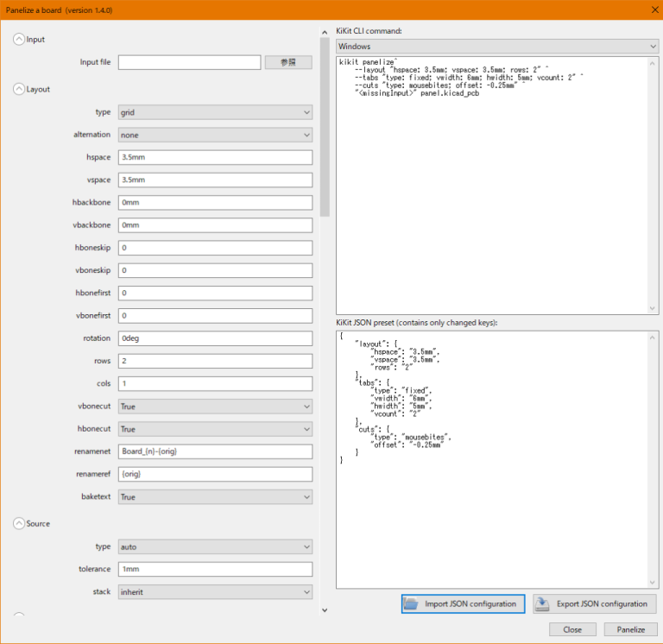Open the source stack inherit dropdown
Image resolution: width=663 pixels, height=644 pixels.
215,592
